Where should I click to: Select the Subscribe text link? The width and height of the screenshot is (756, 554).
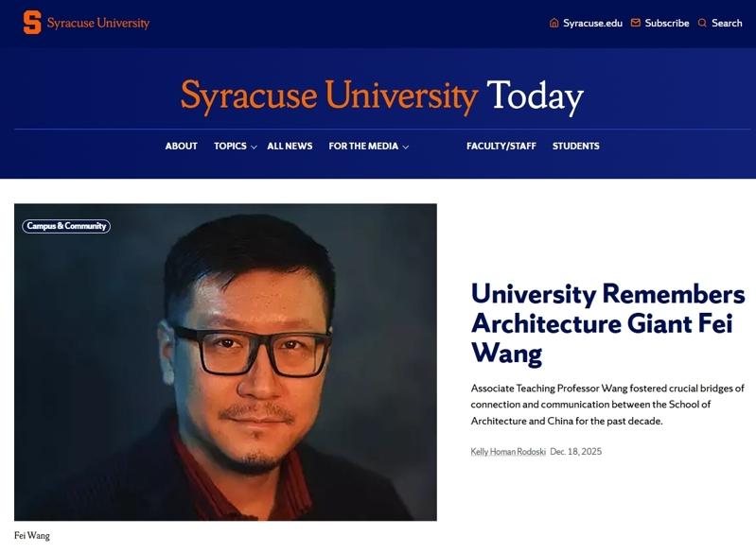[x=667, y=23]
